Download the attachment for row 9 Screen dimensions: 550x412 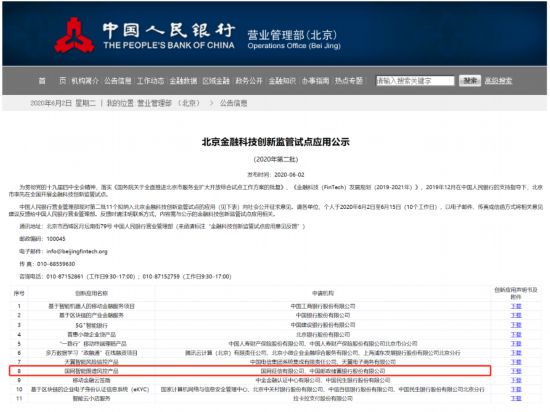516,380
